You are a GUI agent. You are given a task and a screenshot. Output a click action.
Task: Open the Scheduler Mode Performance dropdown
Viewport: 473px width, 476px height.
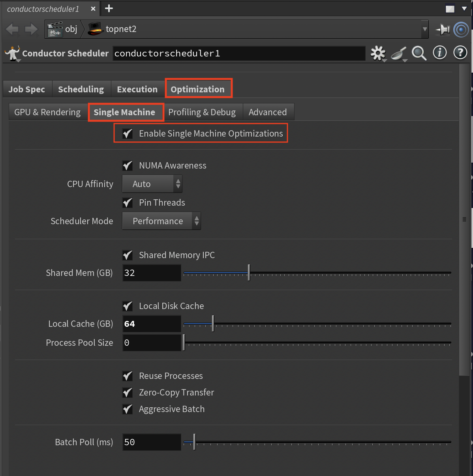tap(161, 221)
